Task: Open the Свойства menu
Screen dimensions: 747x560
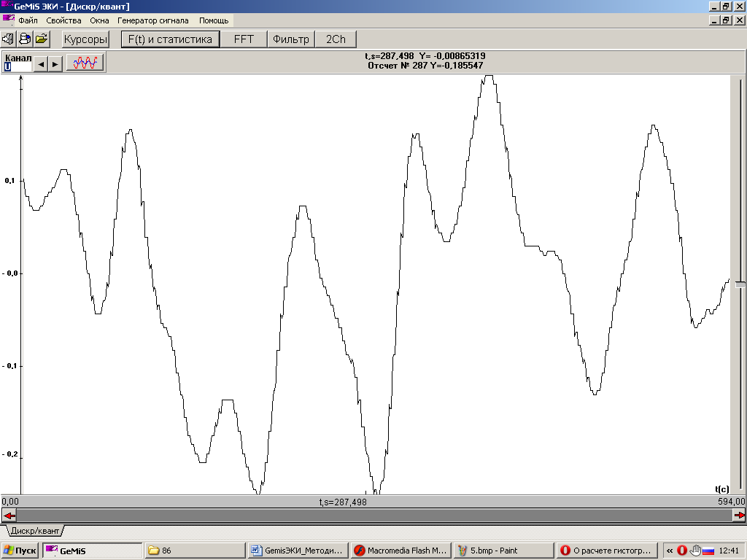Action: click(x=64, y=20)
